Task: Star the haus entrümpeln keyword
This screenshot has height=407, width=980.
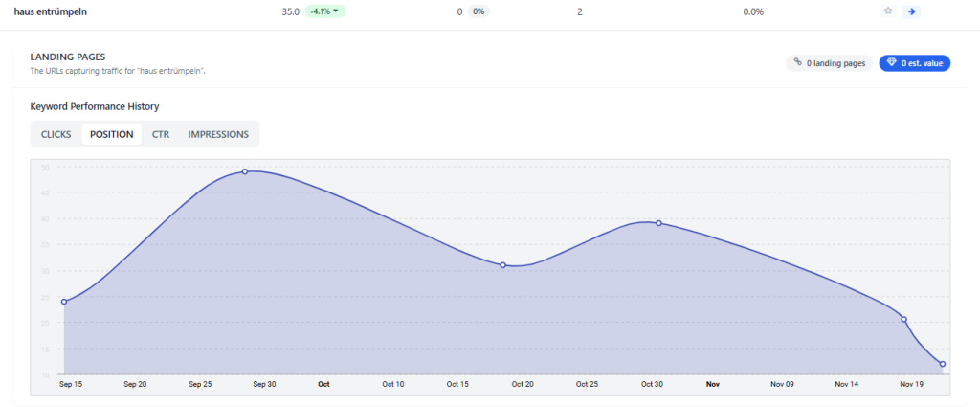Action: pos(887,11)
